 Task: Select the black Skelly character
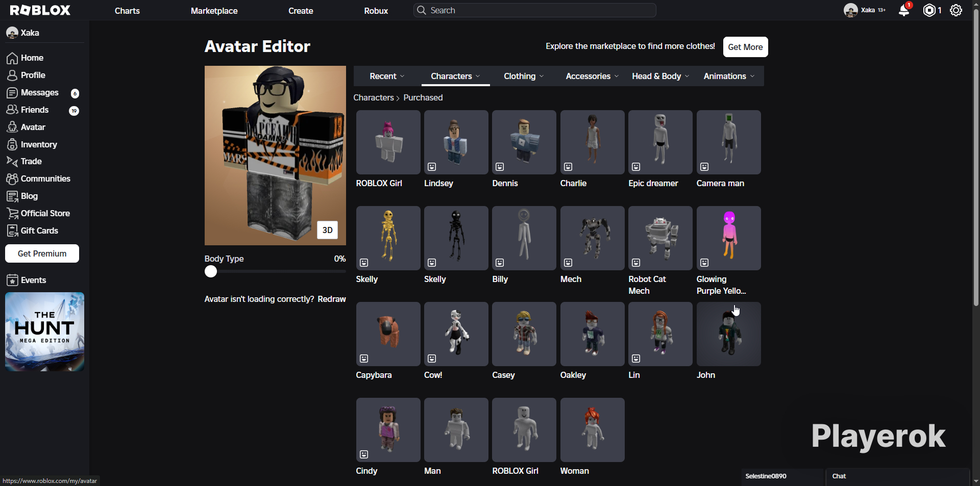[456, 238]
